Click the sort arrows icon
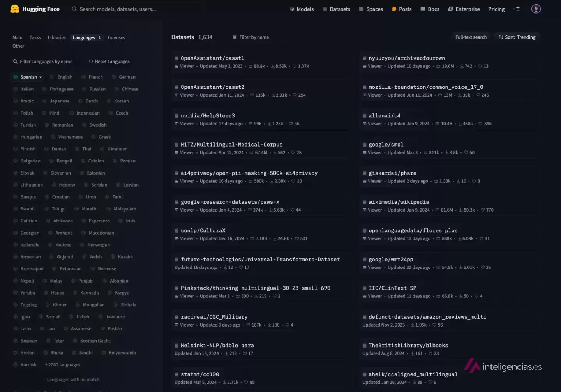The height and width of the screenshot is (392, 561). pyautogui.click(x=501, y=37)
